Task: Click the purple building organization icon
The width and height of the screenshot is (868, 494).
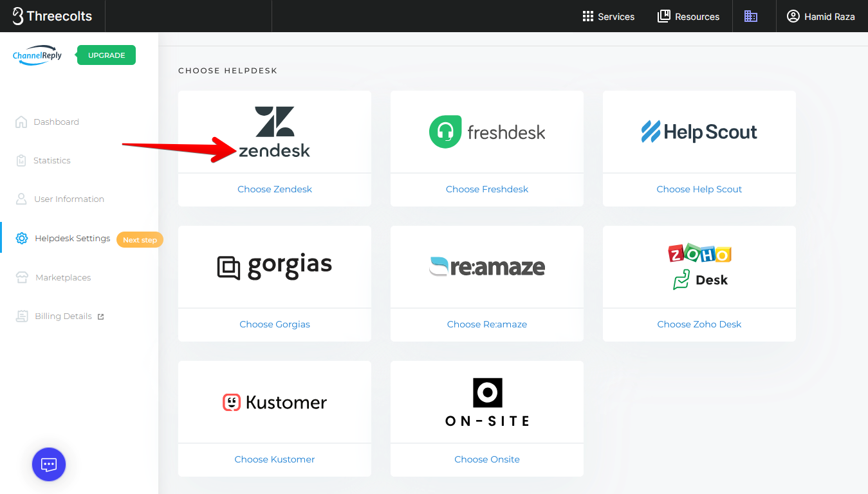Action: pyautogui.click(x=751, y=16)
